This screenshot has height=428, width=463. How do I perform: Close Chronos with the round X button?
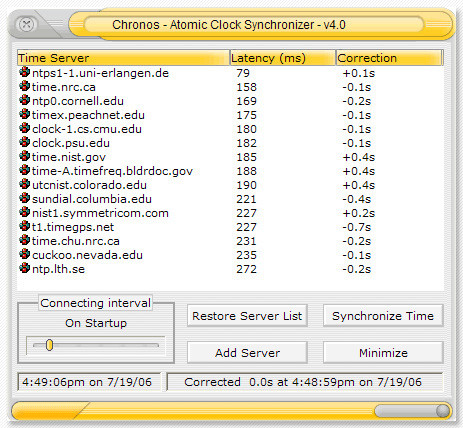pos(26,25)
